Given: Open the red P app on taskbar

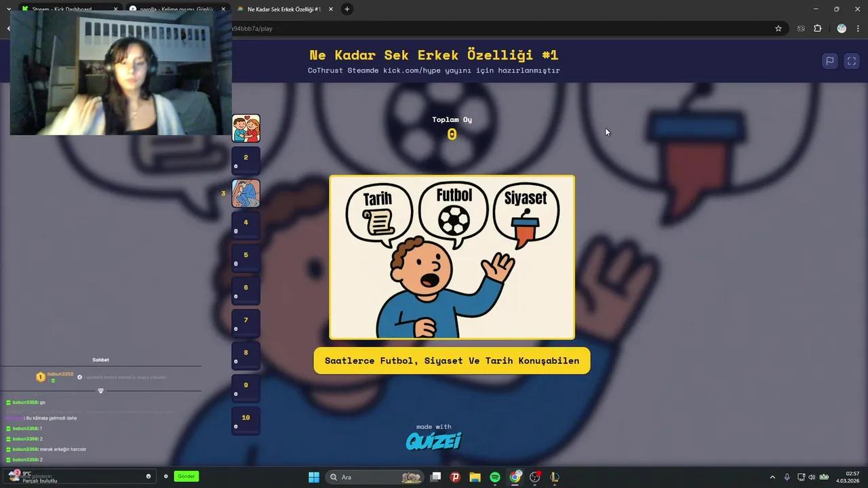Looking at the screenshot, I should coord(455,477).
